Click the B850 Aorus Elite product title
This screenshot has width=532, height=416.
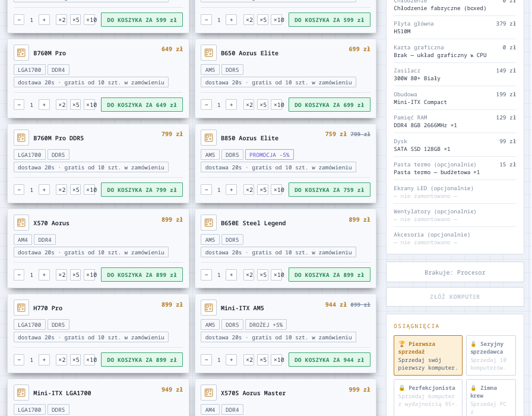[x=249, y=138]
